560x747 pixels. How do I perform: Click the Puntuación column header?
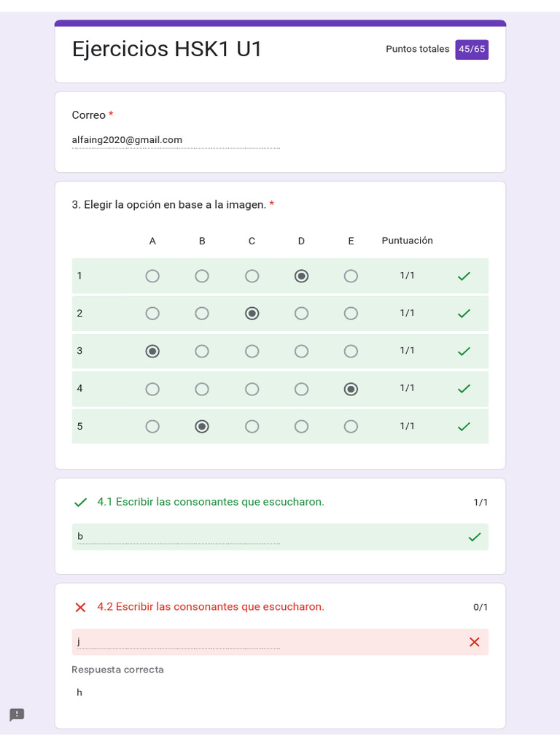pos(407,241)
